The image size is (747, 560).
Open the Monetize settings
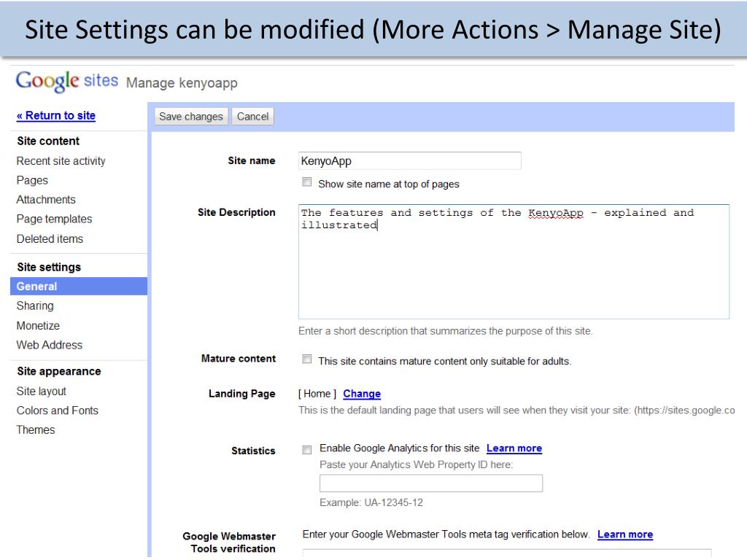click(x=38, y=326)
